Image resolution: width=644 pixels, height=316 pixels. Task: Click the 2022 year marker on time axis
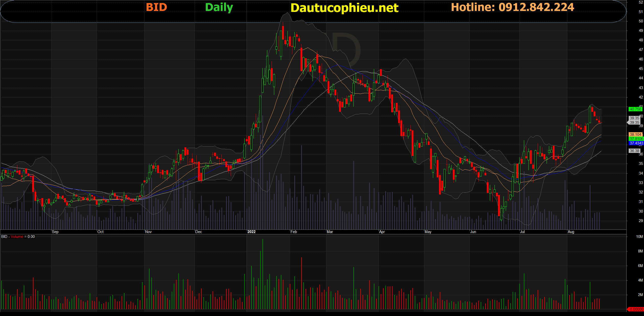pos(251,232)
